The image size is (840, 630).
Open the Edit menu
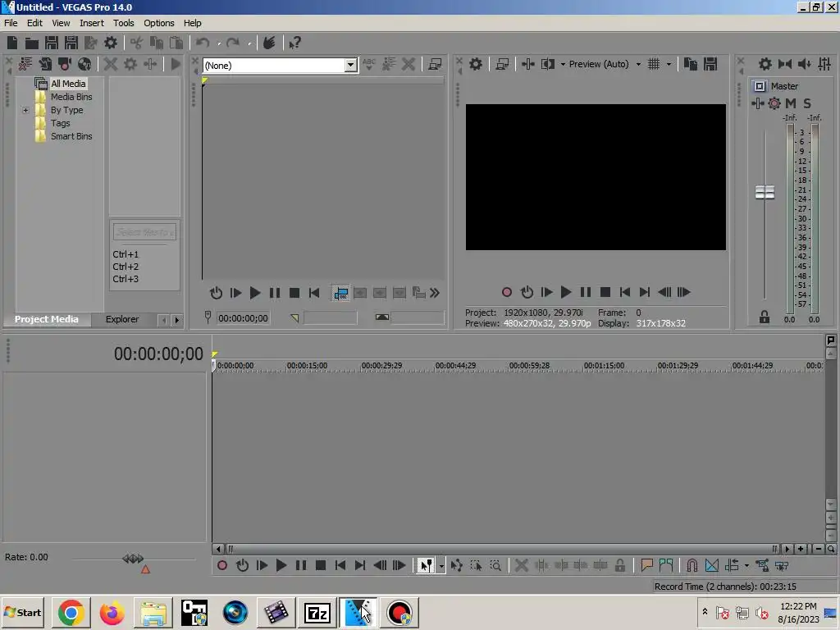[34, 23]
